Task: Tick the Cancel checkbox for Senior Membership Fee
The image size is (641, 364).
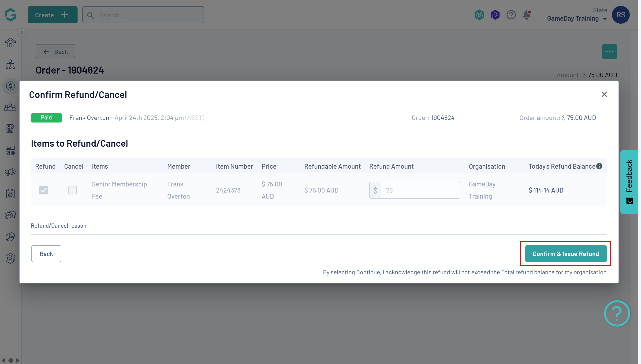Action: [x=72, y=190]
